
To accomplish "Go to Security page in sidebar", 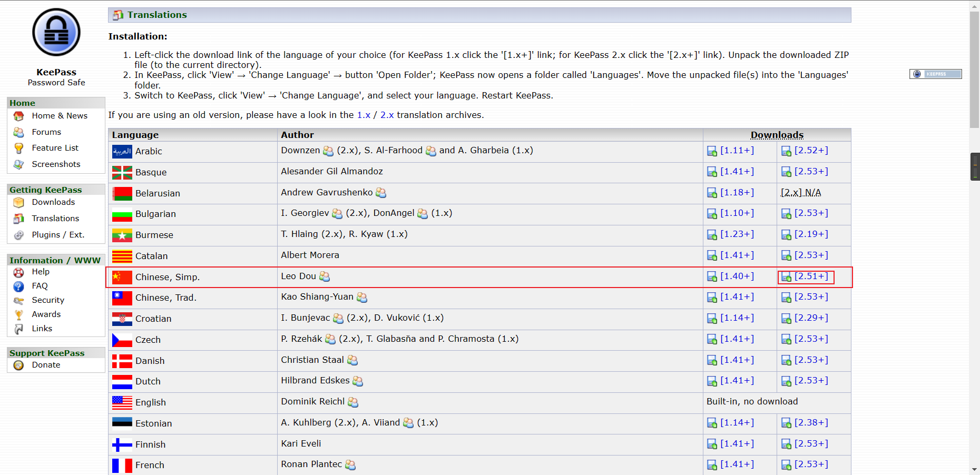I will pos(48,300).
